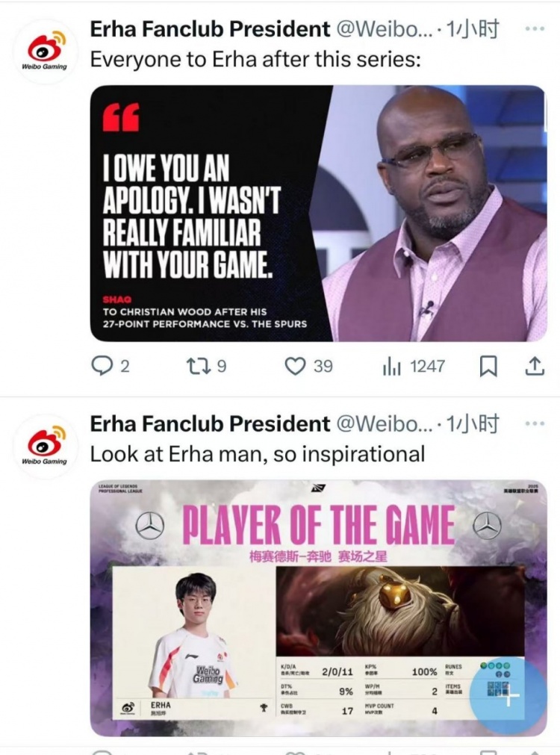Open Erha Fanclub President profile, first tweet

(x=210, y=29)
